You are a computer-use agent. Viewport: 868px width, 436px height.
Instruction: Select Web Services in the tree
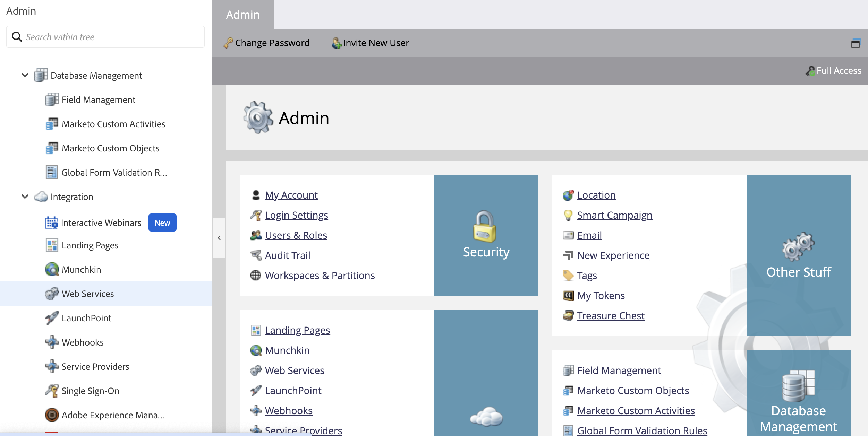[x=88, y=294]
